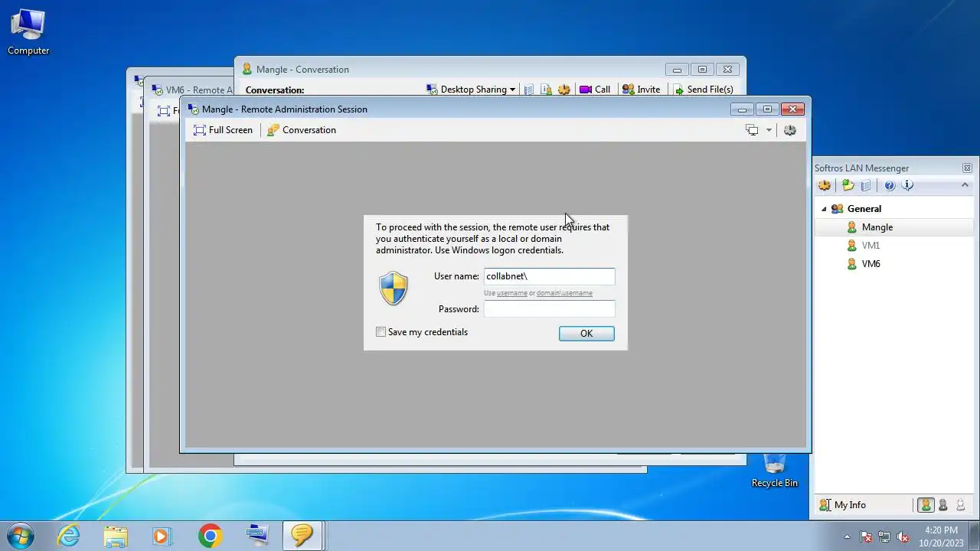Click the user info icon in Conversation toolbar
This screenshot has height=551, width=980.
(547, 90)
